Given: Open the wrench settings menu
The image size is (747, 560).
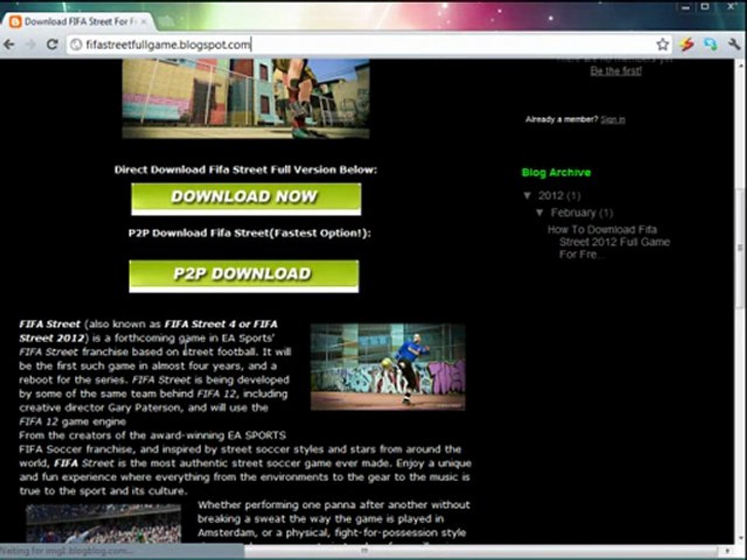Looking at the screenshot, I should click(734, 45).
